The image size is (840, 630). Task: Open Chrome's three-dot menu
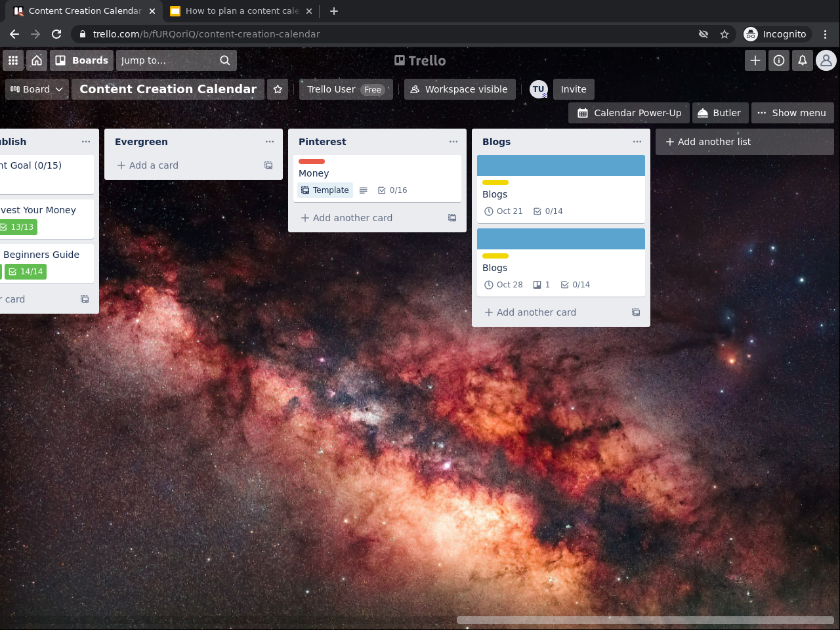826,34
